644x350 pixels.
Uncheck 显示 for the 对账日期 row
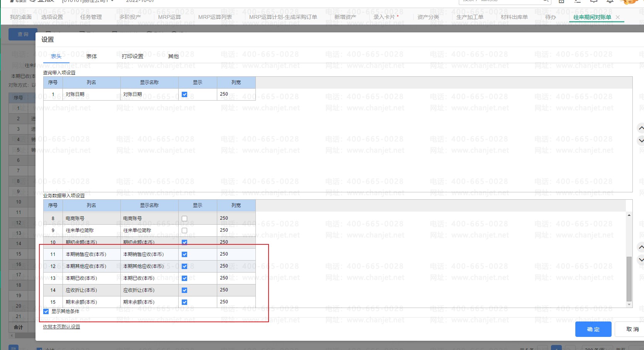184,94
